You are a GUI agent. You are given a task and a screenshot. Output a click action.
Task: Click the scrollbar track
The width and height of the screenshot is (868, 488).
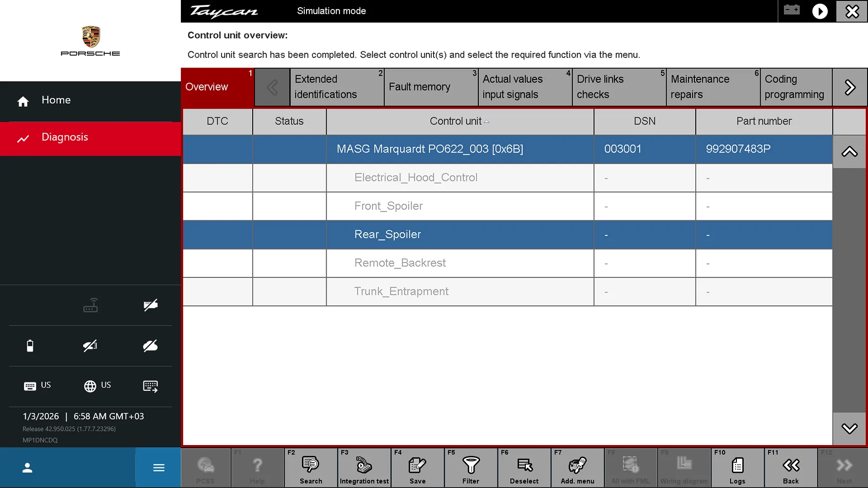coord(849,291)
